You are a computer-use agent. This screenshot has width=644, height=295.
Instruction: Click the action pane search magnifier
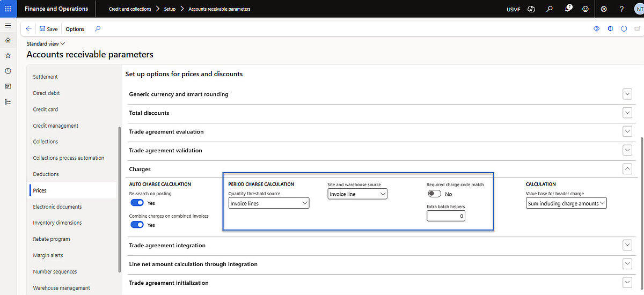(98, 29)
